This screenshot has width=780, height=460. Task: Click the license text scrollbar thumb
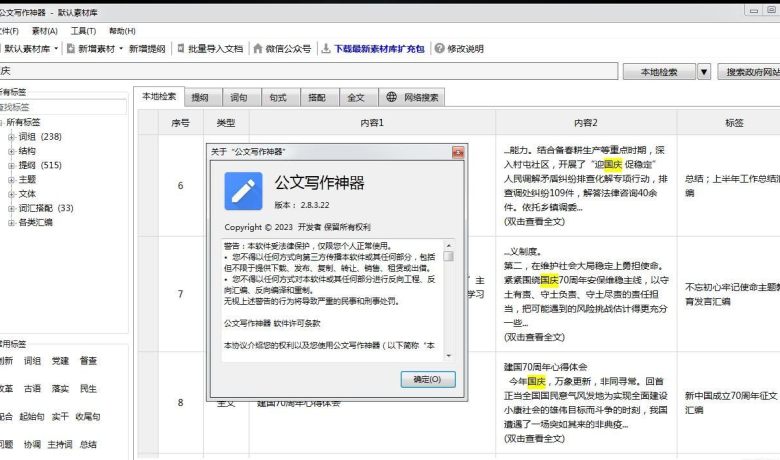(x=449, y=256)
